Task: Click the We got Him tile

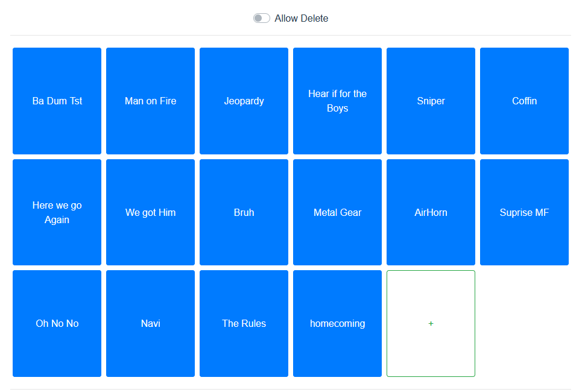Action: (150, 212)
